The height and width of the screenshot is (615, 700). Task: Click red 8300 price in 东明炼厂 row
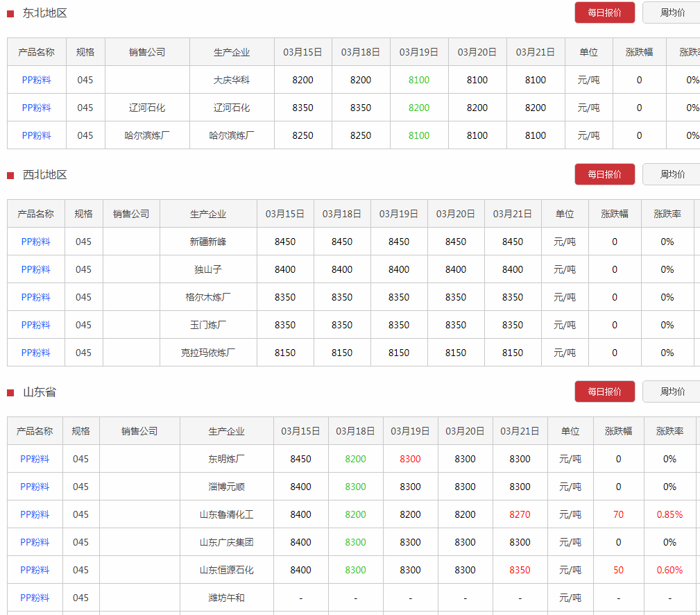coord(410,459)
